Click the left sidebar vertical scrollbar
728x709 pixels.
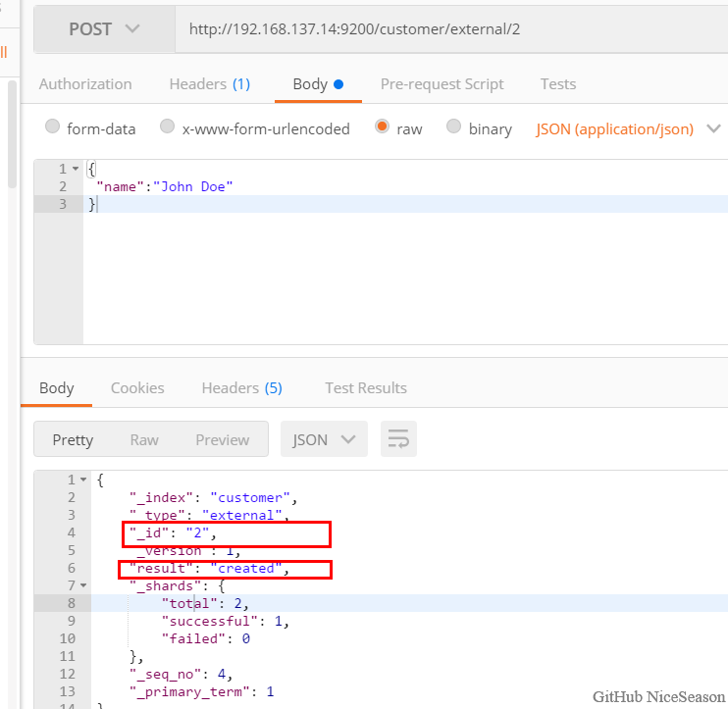click(12, 134)
